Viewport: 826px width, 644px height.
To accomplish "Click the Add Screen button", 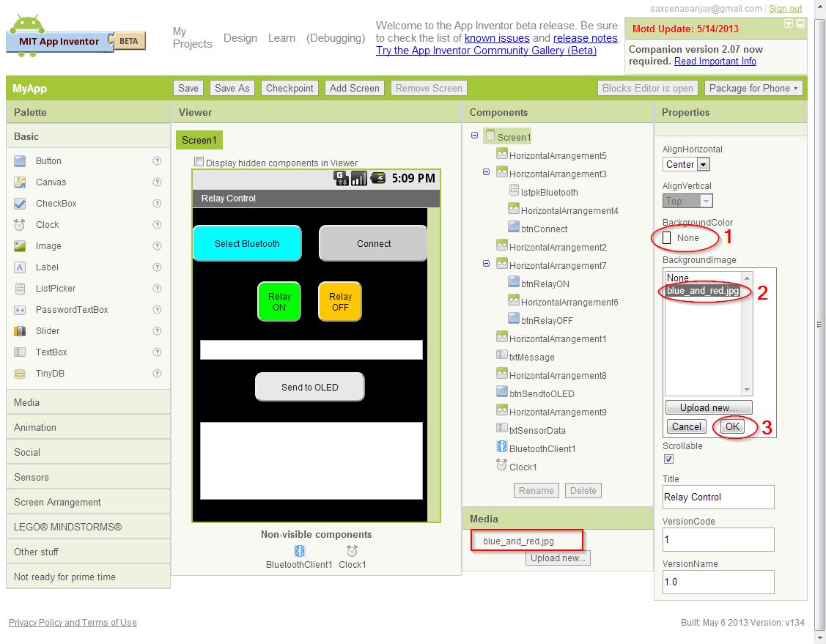I will point(355,89).
